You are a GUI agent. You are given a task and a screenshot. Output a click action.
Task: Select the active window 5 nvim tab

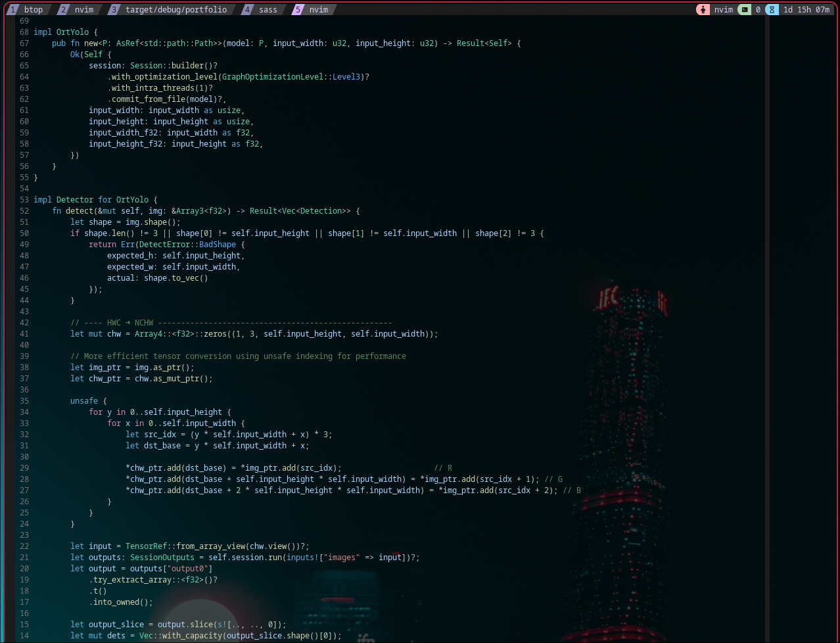click(x=313, y=10)
